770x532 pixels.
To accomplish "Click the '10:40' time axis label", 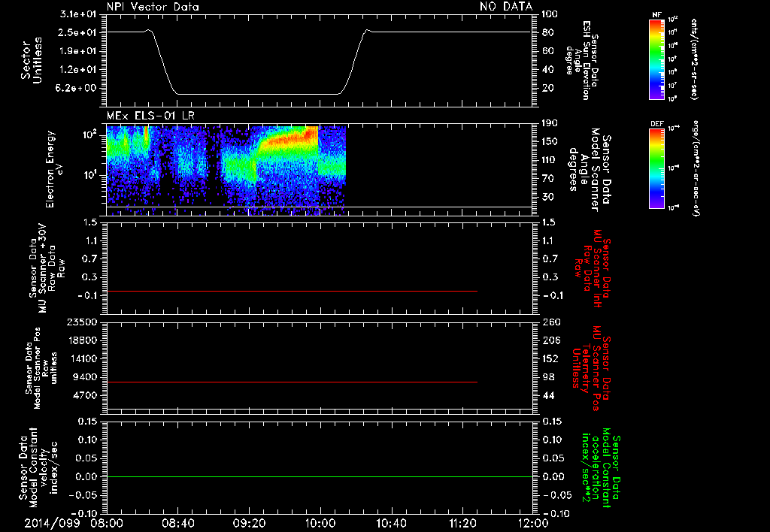I will pyautogui.click(x=391, y=523).
